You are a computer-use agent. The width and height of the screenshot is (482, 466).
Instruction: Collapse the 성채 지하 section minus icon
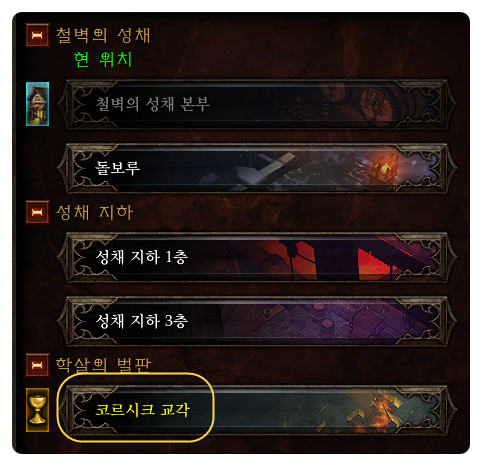point(37,212)
